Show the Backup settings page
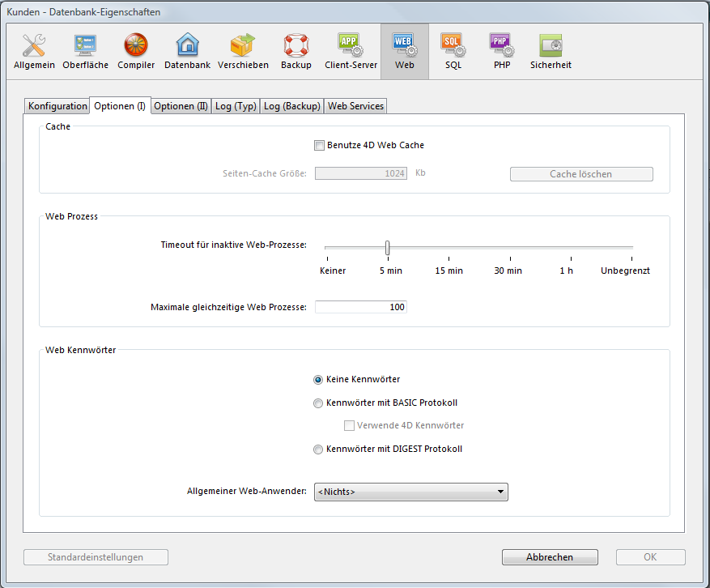Image resolution: width=710 pixels, height=588 pixels. [x=296, y=51]
